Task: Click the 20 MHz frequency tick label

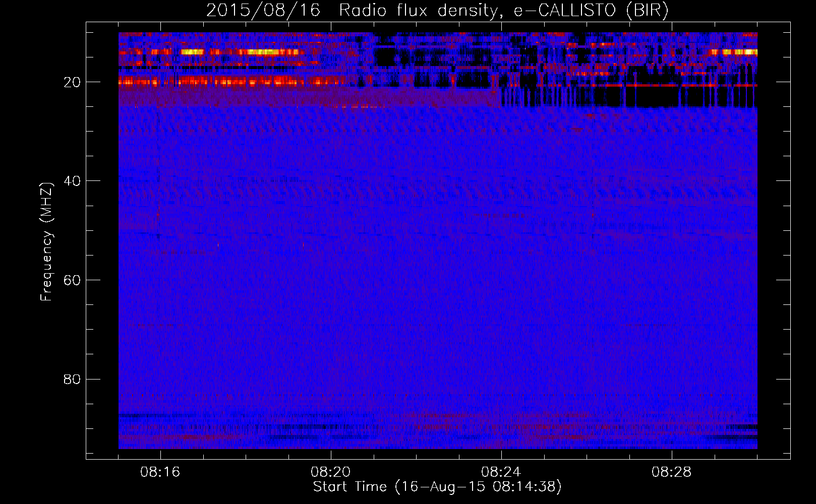Action: (73, 82)
